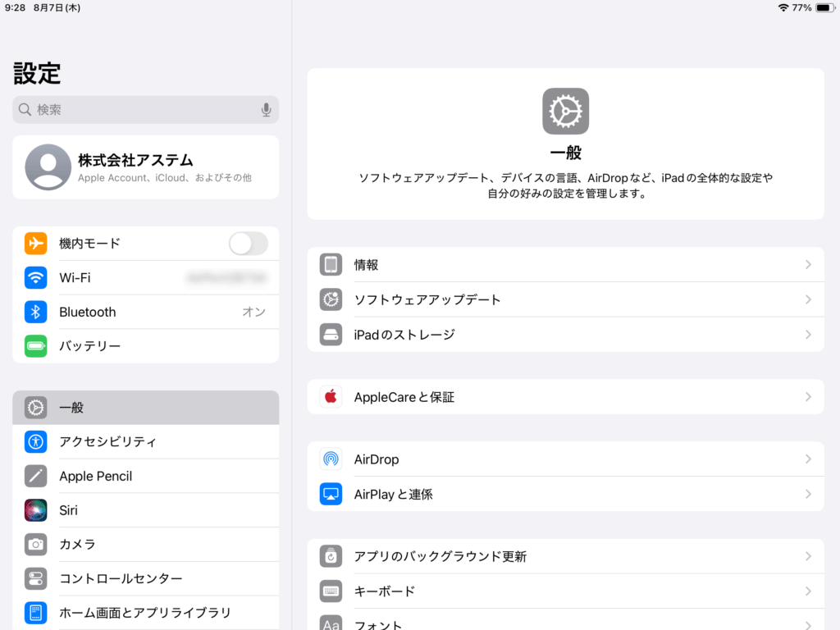This screenshot has height=630, width=840.
Task: Tap the General (一般) gear icon in sidebar
Action: [36, 408]
